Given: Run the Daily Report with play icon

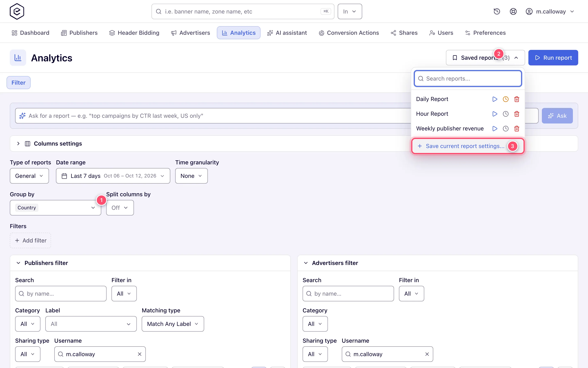Looking at the screenshot, I should pos(494,99).
